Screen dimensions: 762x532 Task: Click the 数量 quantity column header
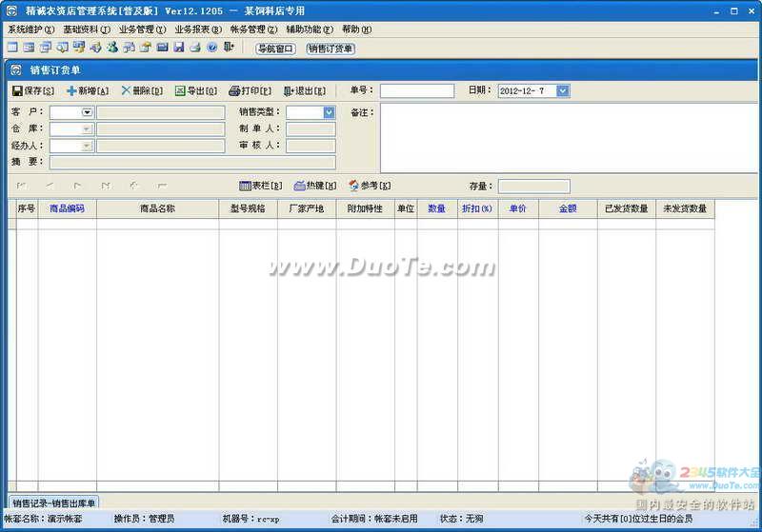pos(437,208)
